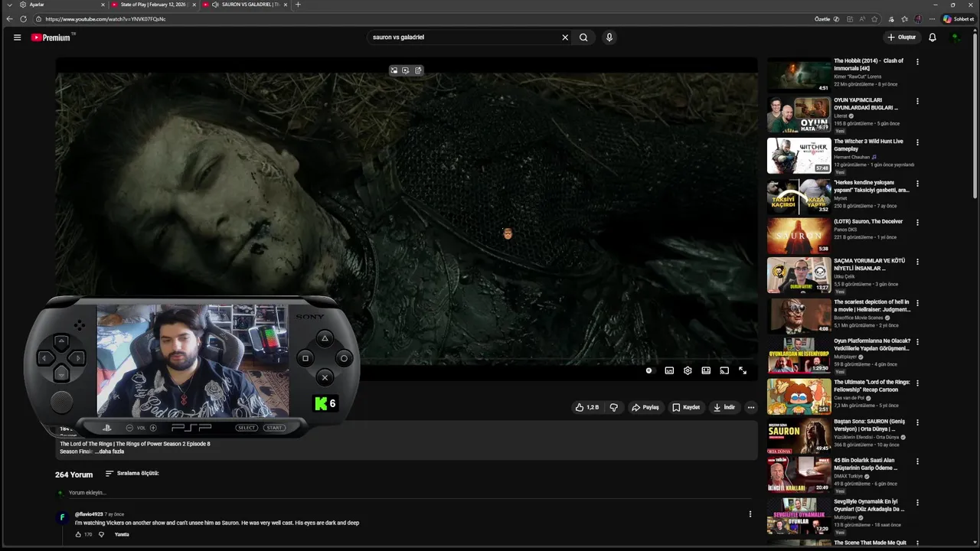Open '45 Bin Dolarlık Saati' video thumbnail

coord(799,474)
